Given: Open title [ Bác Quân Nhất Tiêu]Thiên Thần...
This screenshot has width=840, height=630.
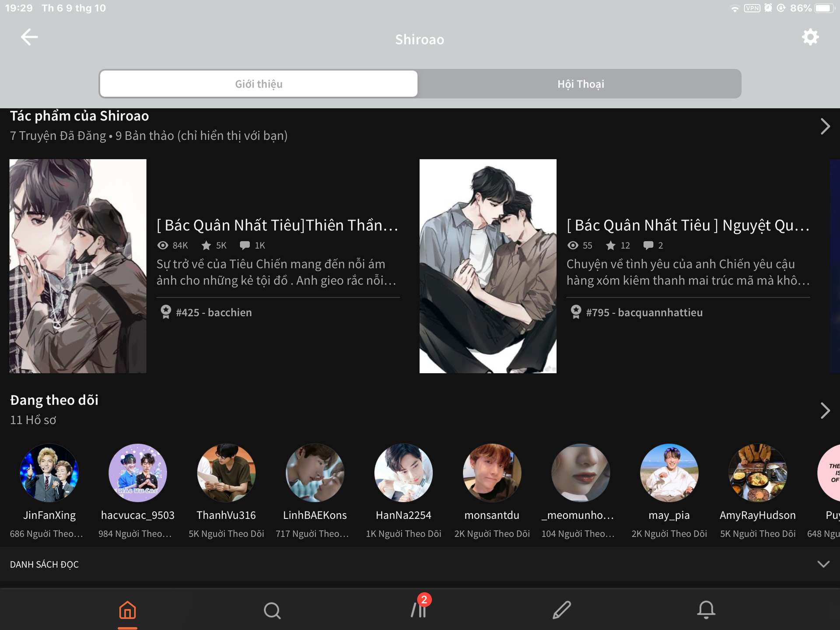Looking at the screenshot, I should tap(278, 225).
